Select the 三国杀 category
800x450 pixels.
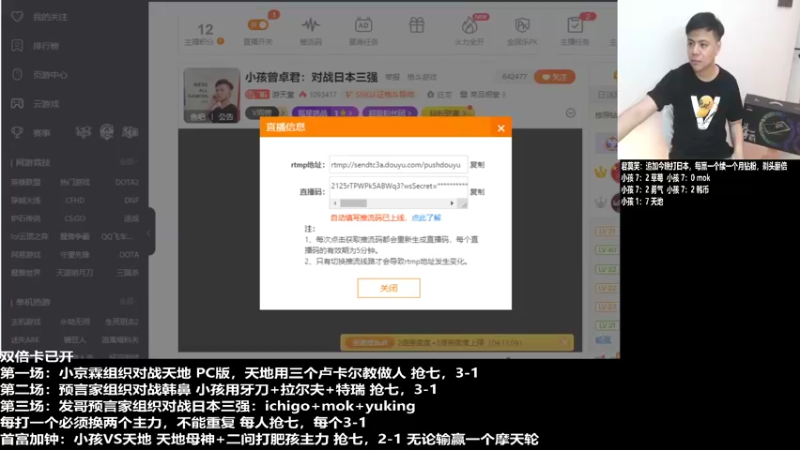(x=128, y=272)
